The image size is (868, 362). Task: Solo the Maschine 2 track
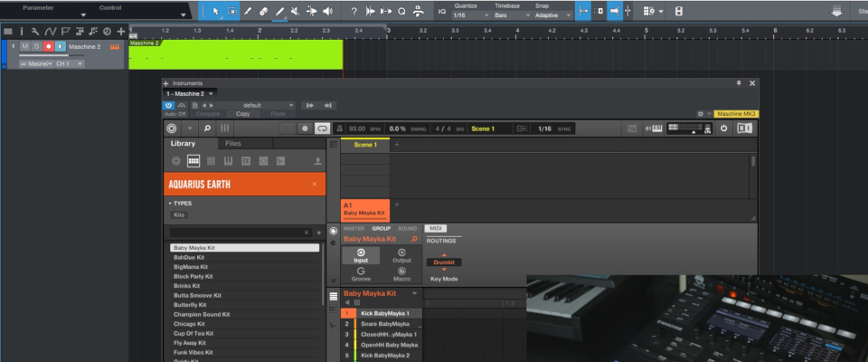(36, 46)
